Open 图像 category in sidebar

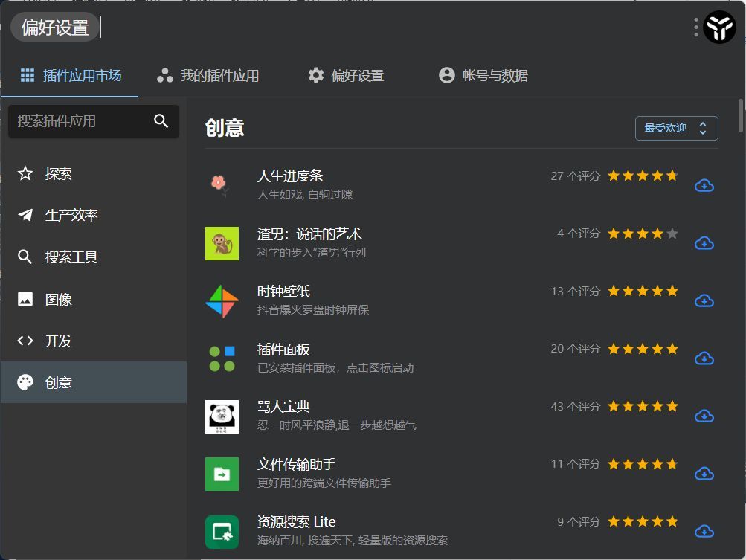[93, 299]
